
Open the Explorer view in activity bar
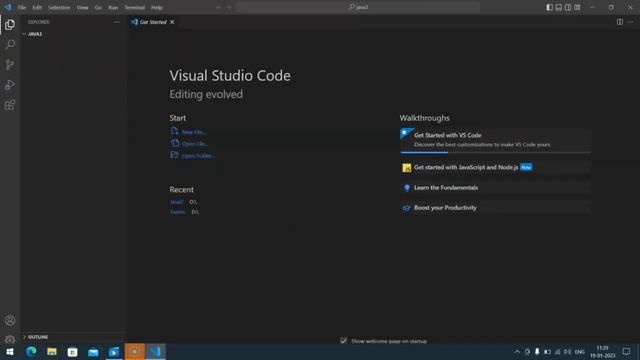click(10, 25)
